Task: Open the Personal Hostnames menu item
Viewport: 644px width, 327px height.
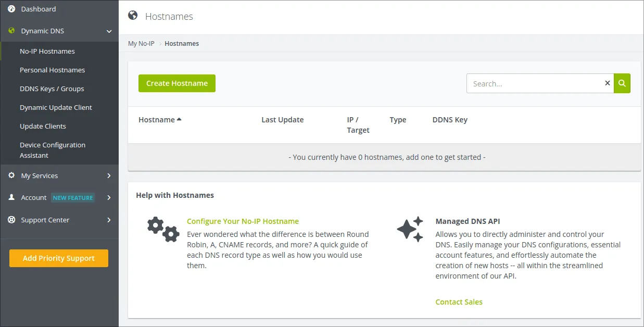Action: 52,70
